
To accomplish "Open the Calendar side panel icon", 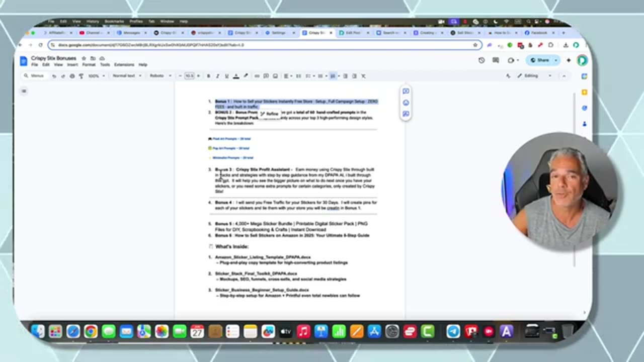I will pyautogui.click(x=584, y=76).
